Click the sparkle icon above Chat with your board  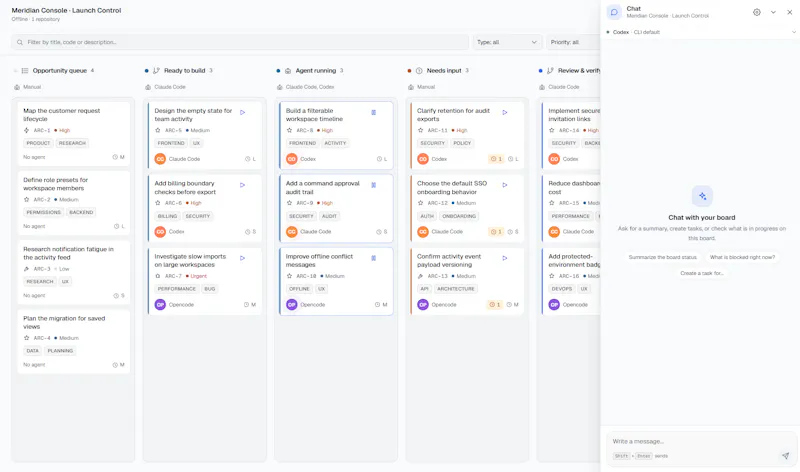point(702,196)
